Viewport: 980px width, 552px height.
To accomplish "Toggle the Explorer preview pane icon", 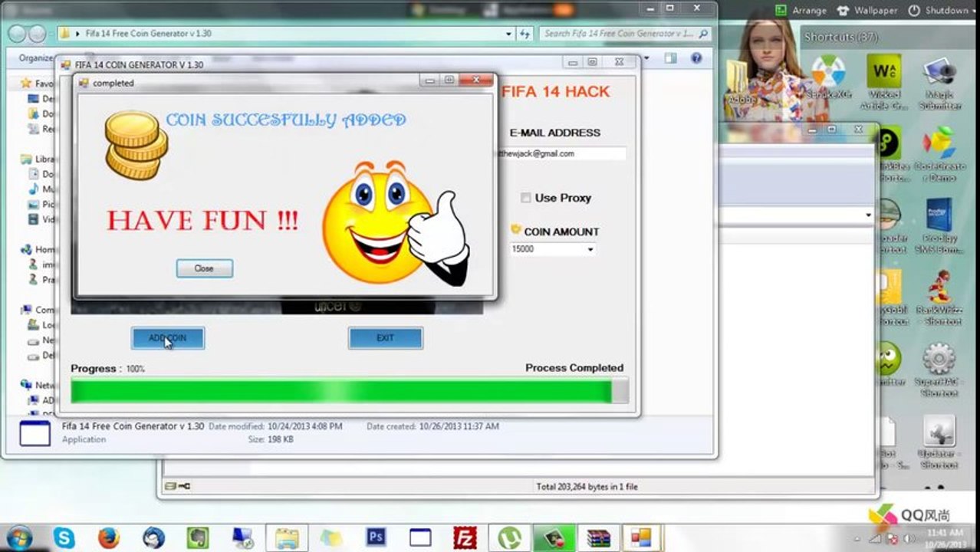I will click(x=671, y=58).
